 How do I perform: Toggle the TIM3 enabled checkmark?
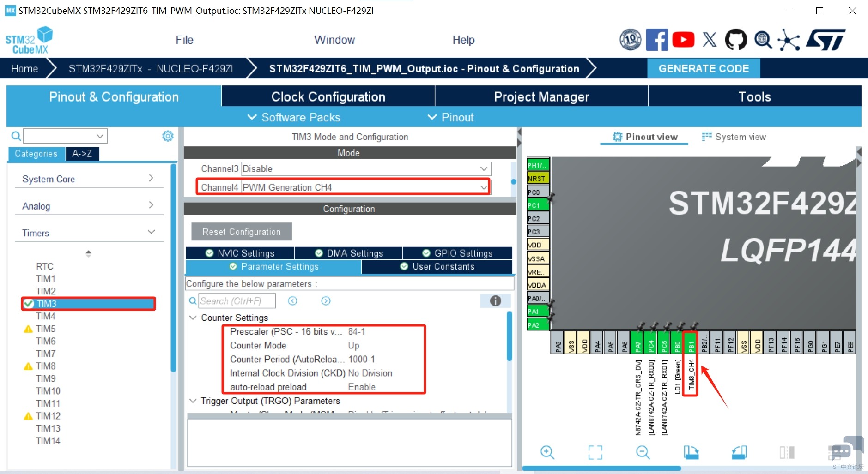[x=29, y=303]
